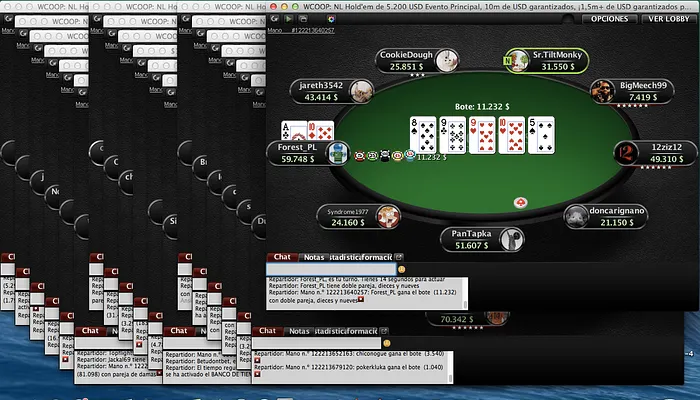Viewport: 700px width, 400px height.
Task: Click BigMeech99's avatar picture
Action: pyautogui.click(x=603, y=91)
